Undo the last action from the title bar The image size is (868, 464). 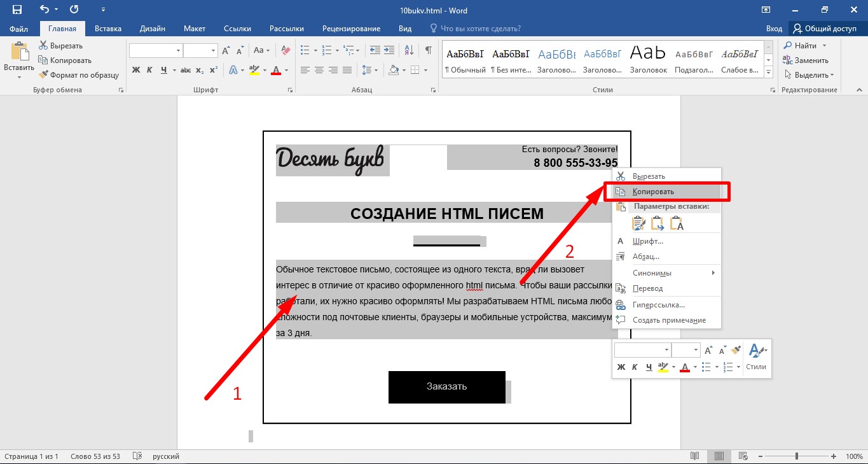(44, 10)
